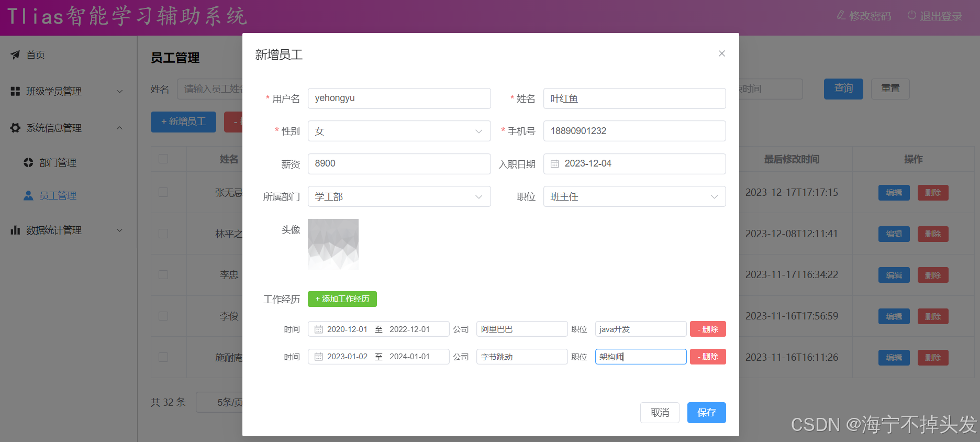The image size is (980, 442).
Task: Open 班级学员管理 menu item
Action: tap(68, 91)
